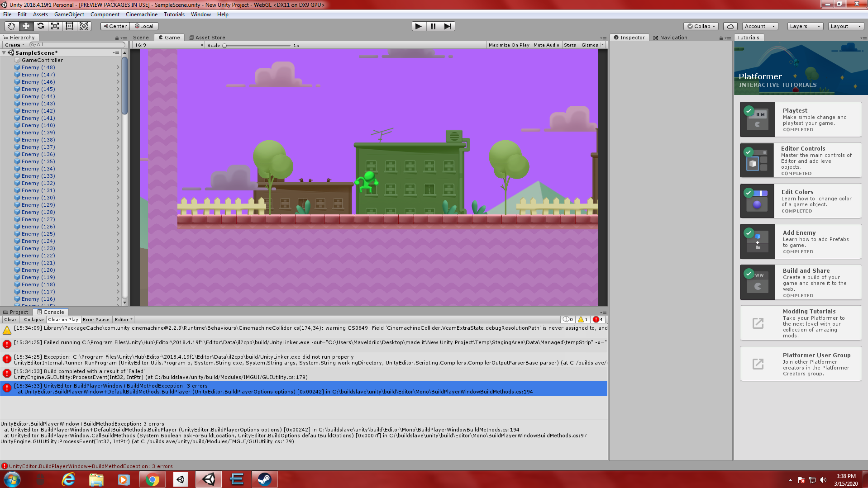868x488 pixels.
Task: Click the Platformer User Group link icon
Action: (x=758, y=364)
